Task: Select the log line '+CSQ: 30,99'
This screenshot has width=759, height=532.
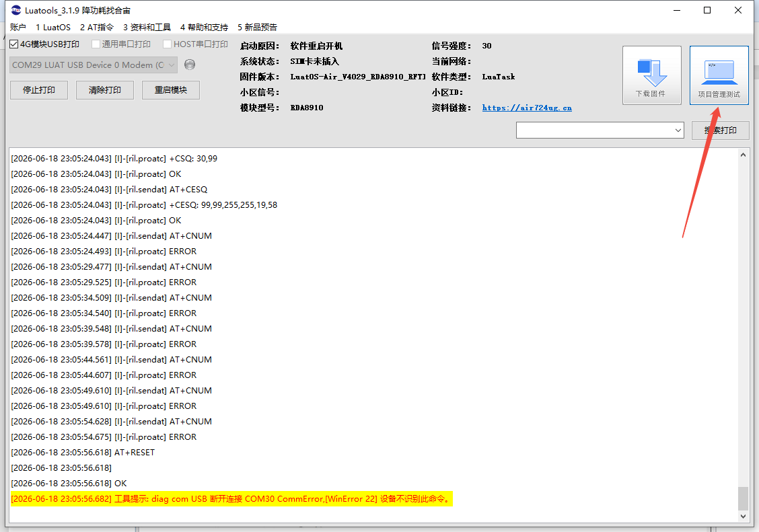Action: pyautogui.click(x=114, y=159)
